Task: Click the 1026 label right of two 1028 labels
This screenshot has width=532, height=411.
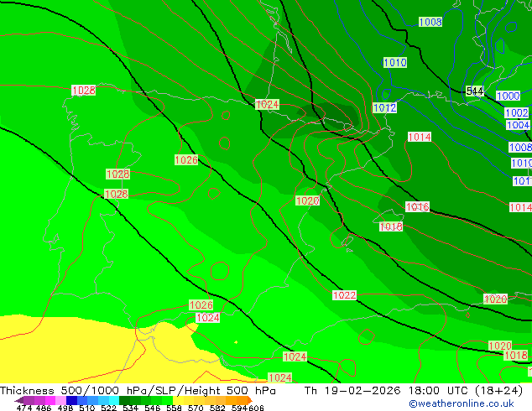Action: tap(186, 159)
